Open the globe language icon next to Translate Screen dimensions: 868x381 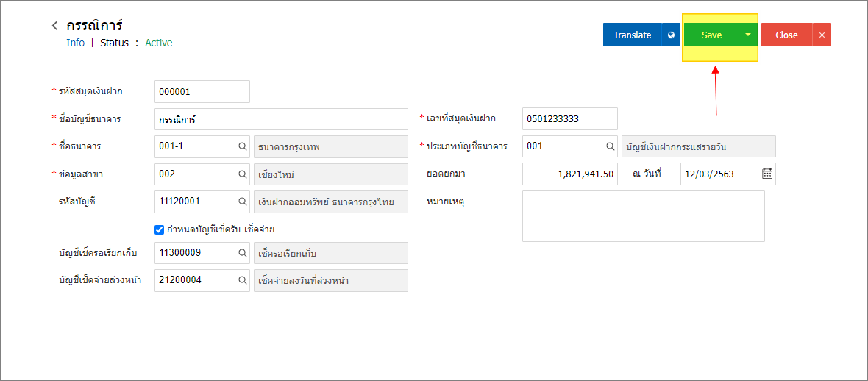click(672, 35)
